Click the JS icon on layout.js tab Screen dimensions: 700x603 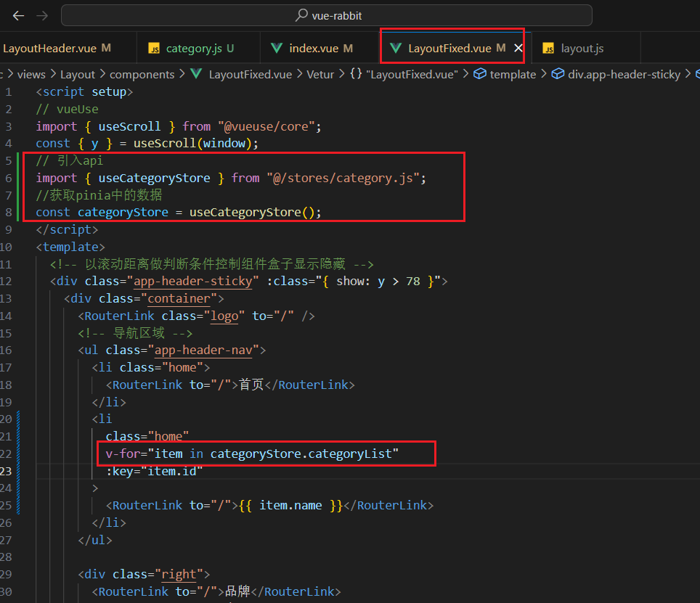pyautogui.click(x=548, y=48)
